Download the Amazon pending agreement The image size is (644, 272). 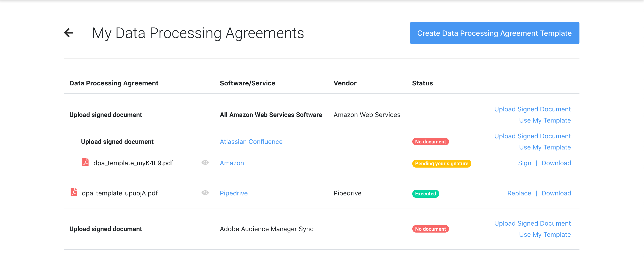pos(556,163)
